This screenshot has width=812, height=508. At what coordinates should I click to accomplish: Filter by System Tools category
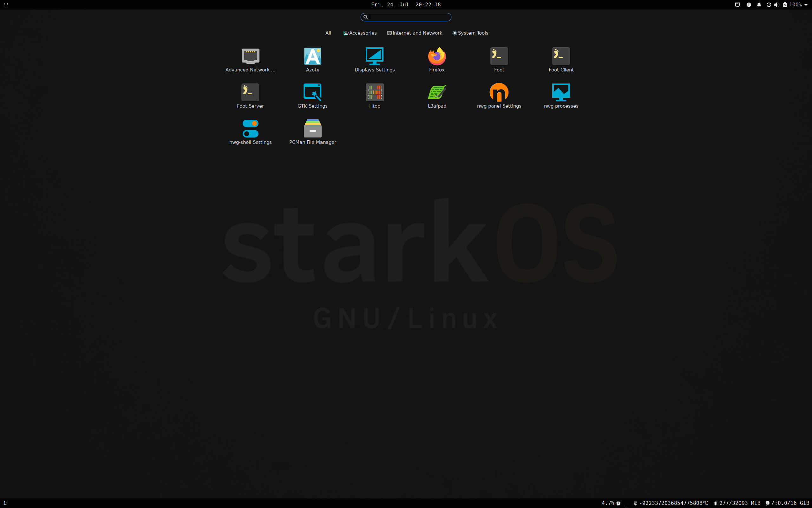point(470,33)
